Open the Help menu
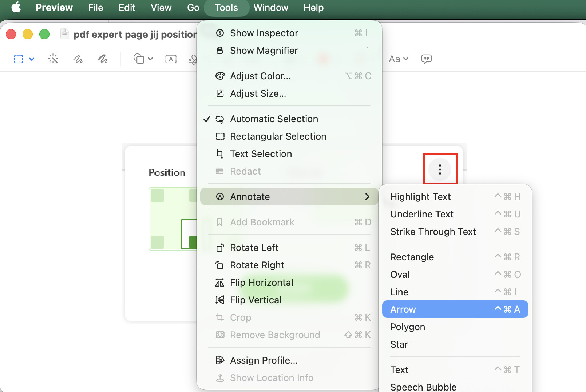The width and height of the screenshot is (586, 392). [314, 8]
